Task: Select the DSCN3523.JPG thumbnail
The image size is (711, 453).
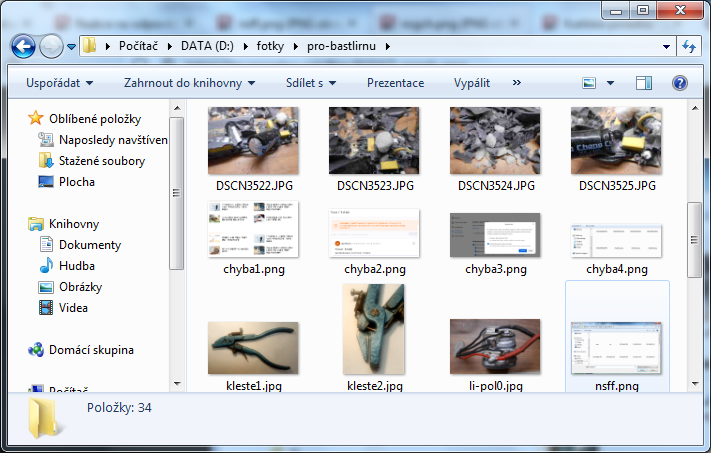Action: 374,141
